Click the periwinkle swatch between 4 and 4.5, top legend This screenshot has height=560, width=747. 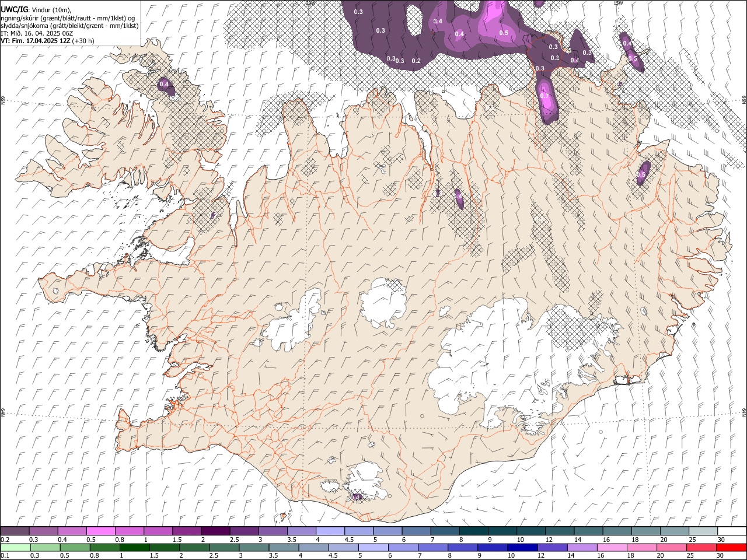(330, 531)
